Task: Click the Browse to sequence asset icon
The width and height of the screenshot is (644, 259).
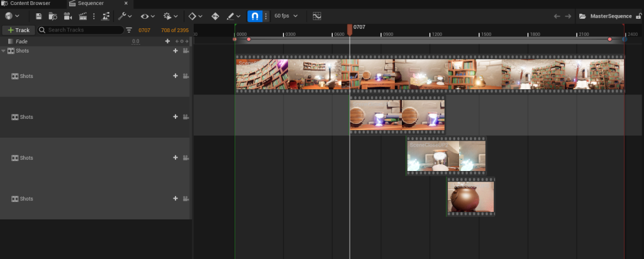Action: coord(53,16)
